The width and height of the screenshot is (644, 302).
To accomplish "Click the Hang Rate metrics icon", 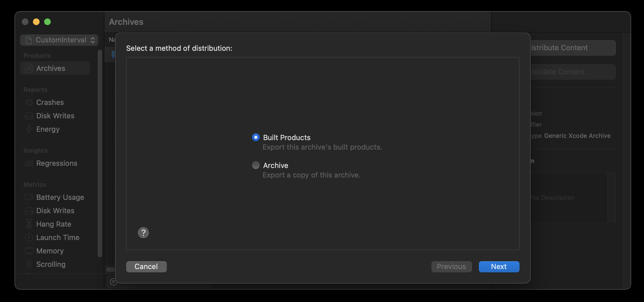I will pyautogui.click(x=28, y=224).
